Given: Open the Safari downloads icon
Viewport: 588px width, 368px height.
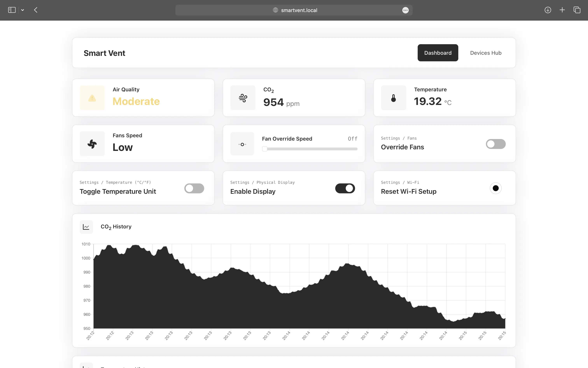Looking at the screenshot, I should coord(548,10).
